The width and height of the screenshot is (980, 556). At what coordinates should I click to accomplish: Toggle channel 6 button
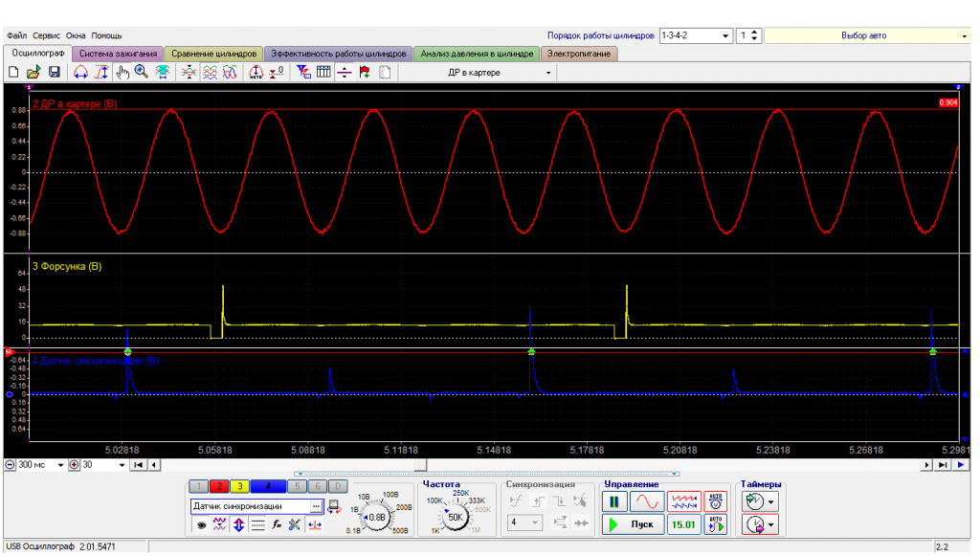click(x=318, y=486)
